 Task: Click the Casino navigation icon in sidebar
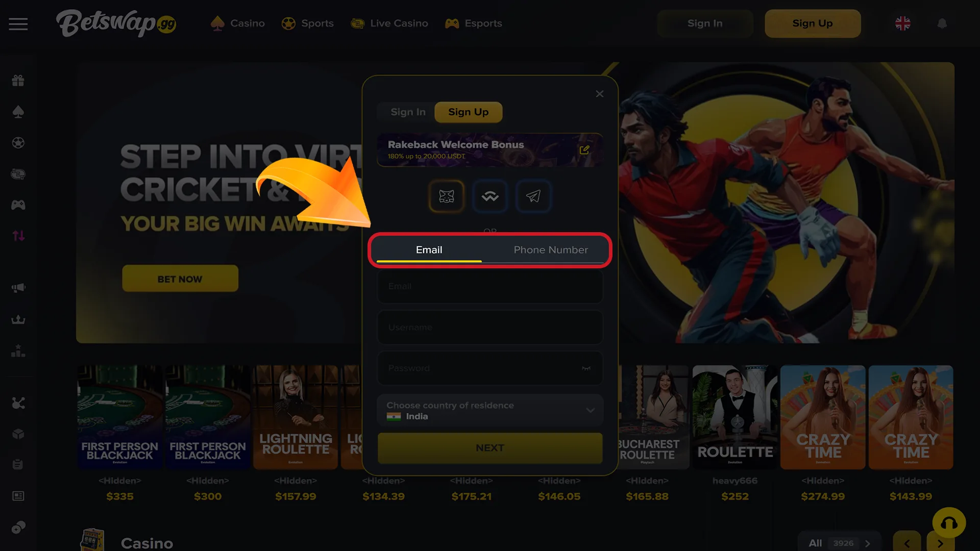pos(18,112)
